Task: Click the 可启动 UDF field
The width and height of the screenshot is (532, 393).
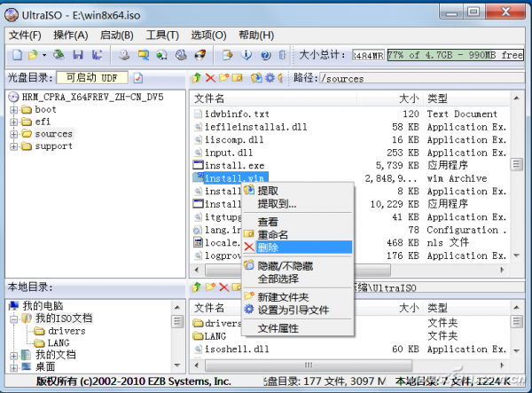Action: click(x=92, y=78)
